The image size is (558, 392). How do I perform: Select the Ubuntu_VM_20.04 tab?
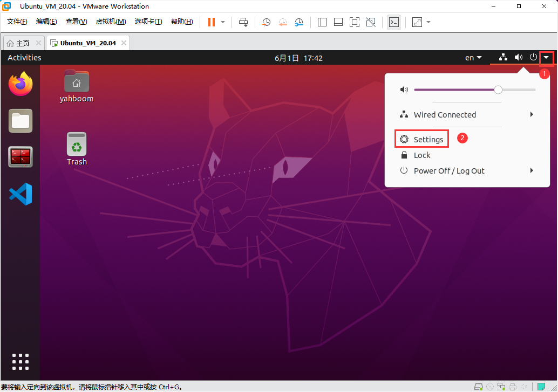coord(88,43)
